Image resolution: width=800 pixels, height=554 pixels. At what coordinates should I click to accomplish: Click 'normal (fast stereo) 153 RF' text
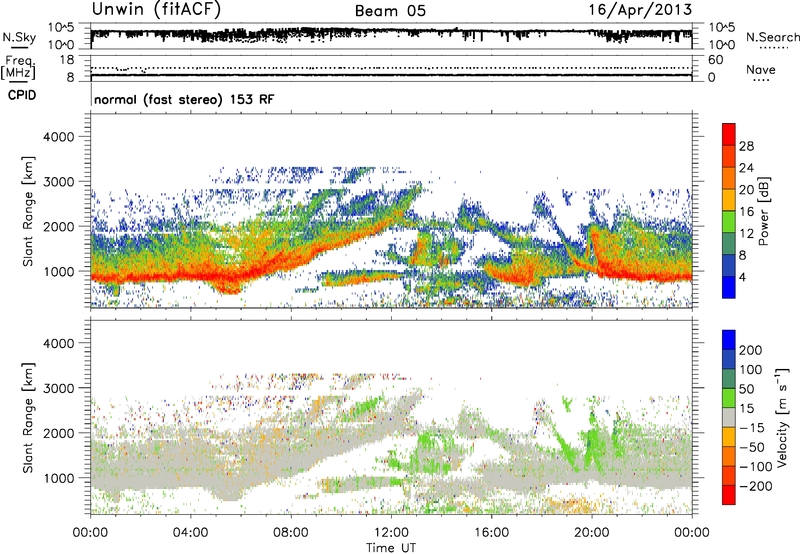tap(184, 99)
